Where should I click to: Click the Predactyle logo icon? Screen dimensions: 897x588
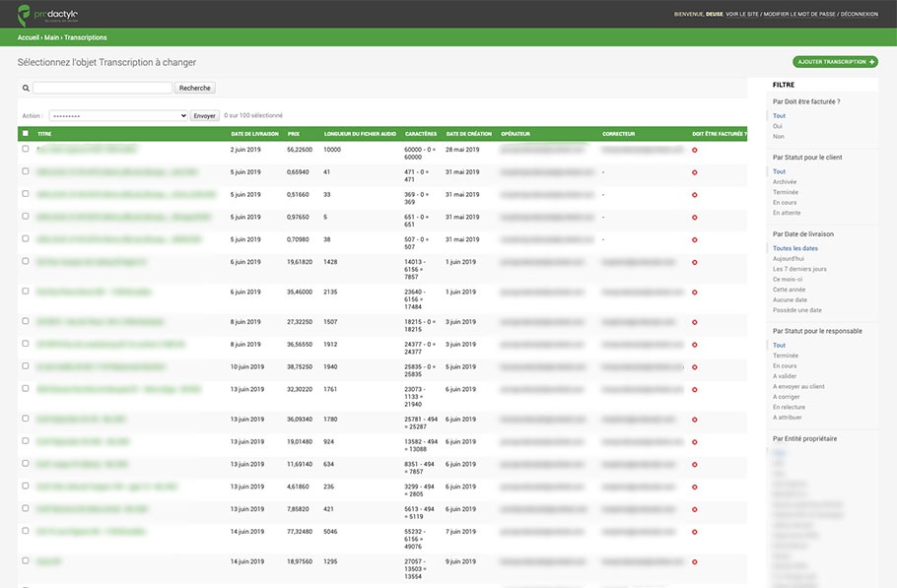coord(24,15)
